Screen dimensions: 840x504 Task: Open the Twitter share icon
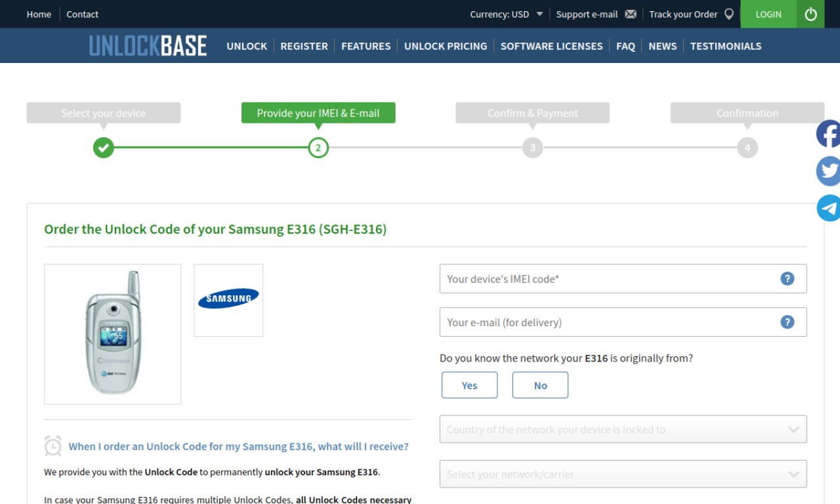(x=828, y=171)
